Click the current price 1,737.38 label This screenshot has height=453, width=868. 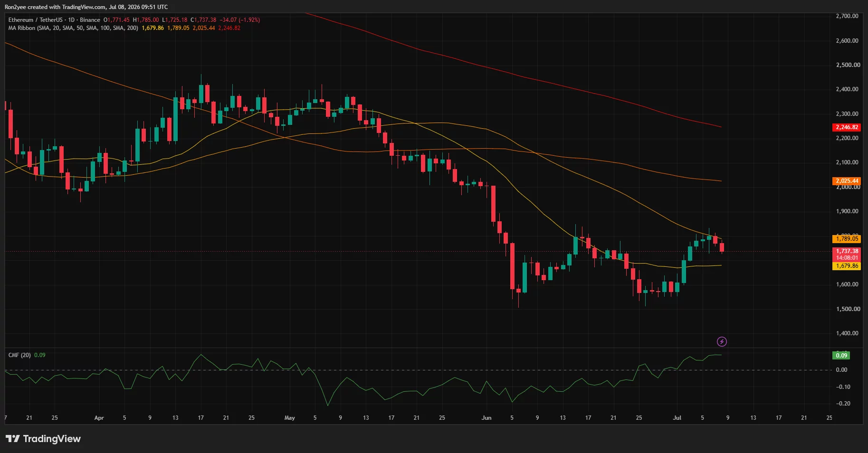click(847, 251)
